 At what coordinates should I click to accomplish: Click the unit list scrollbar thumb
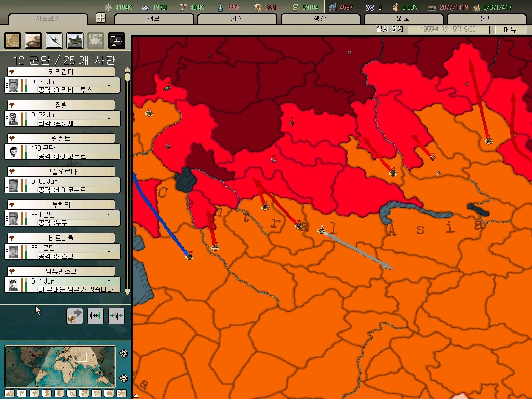tap(128, 77)
